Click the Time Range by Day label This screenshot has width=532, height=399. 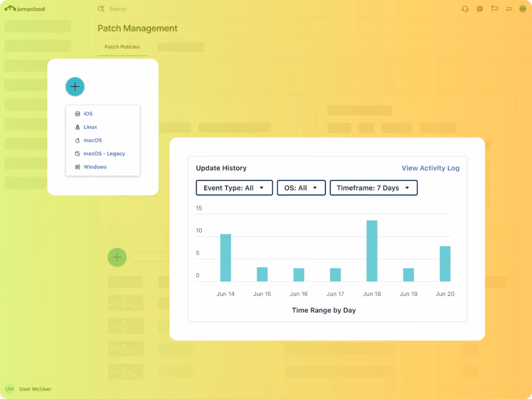click(324, 310)
